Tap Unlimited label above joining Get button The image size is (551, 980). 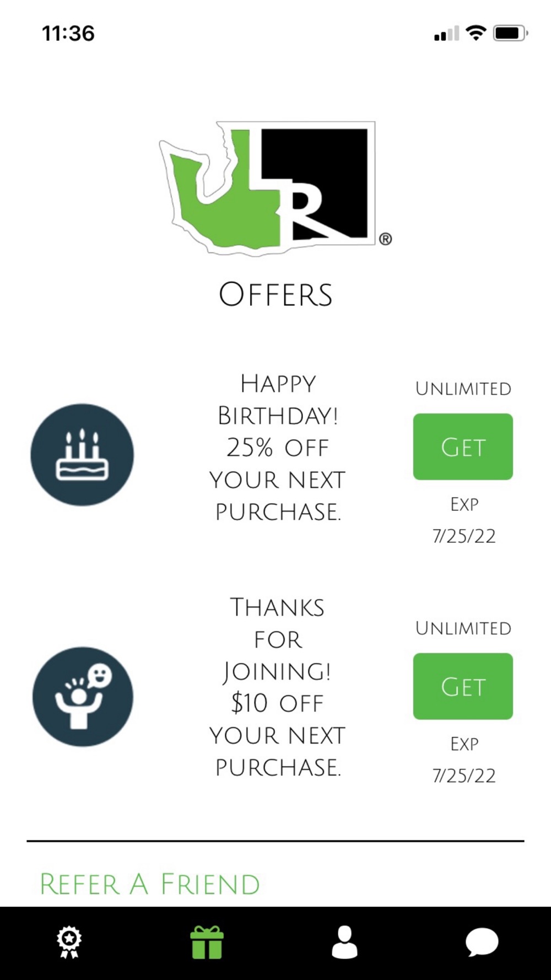pyautogui.click(x=463, y=628)
